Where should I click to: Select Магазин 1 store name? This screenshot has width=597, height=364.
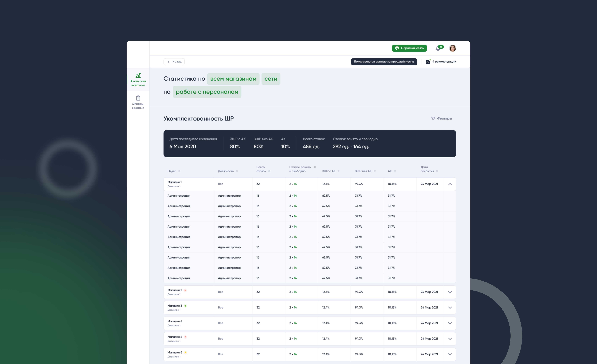point(174,182)
